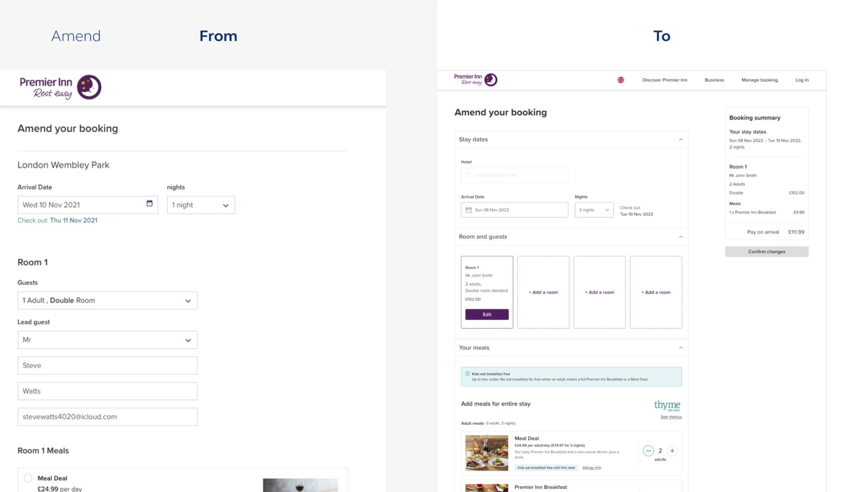Open the nights dropdown showing 1 night
This screenshot has width=868, height=492.
pos(201,205)
